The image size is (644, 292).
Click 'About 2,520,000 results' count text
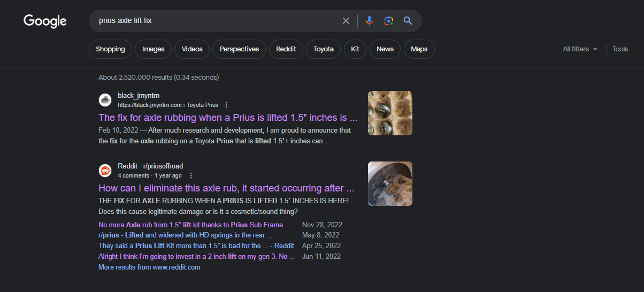pos(158,78)
